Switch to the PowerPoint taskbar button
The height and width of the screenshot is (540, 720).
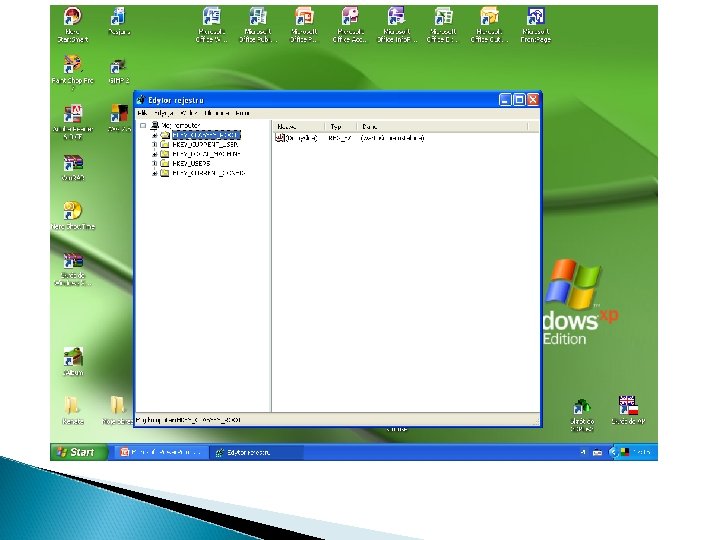click(x=160, y=452)
